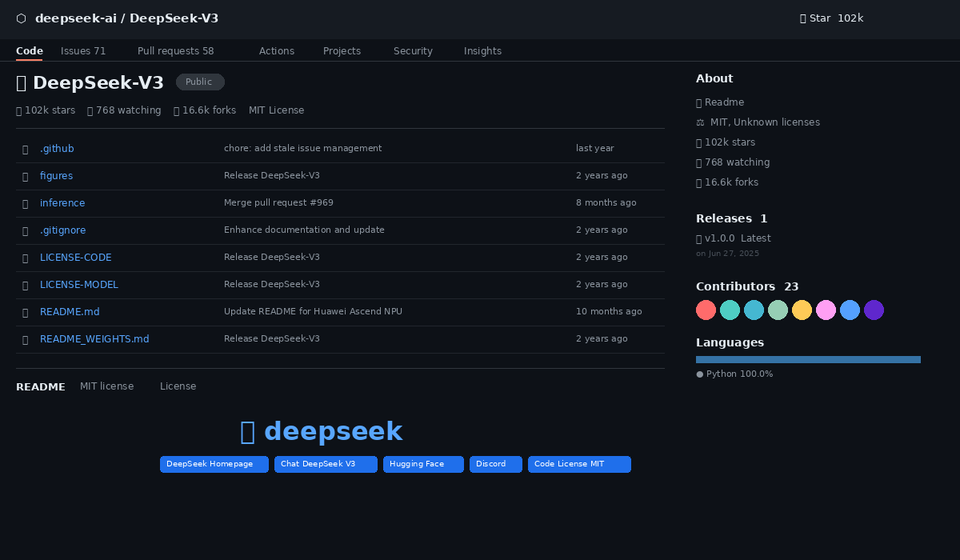Open the DeepSeek Homepage badge
This screenshot has width=960, height=560.
[214, 464]
